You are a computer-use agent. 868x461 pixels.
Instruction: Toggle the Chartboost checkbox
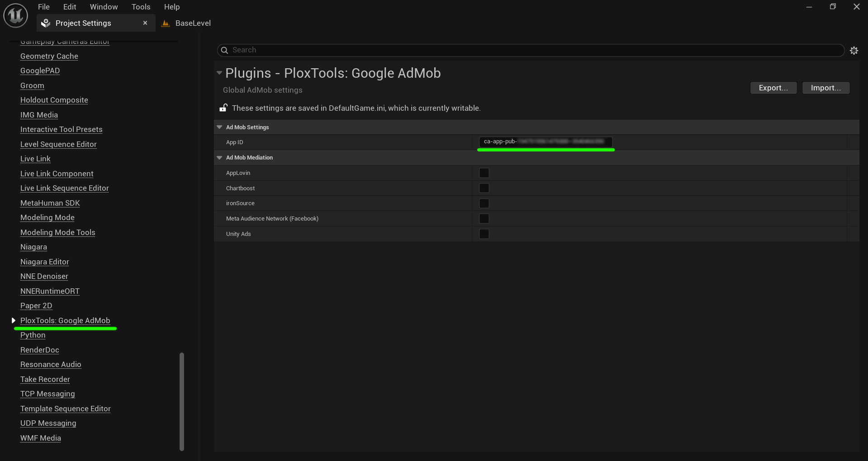click(484, 188)
